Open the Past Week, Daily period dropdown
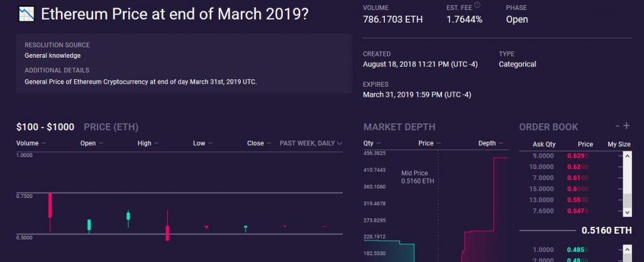This screenshot has height=262, width=644. pos(311,143)
